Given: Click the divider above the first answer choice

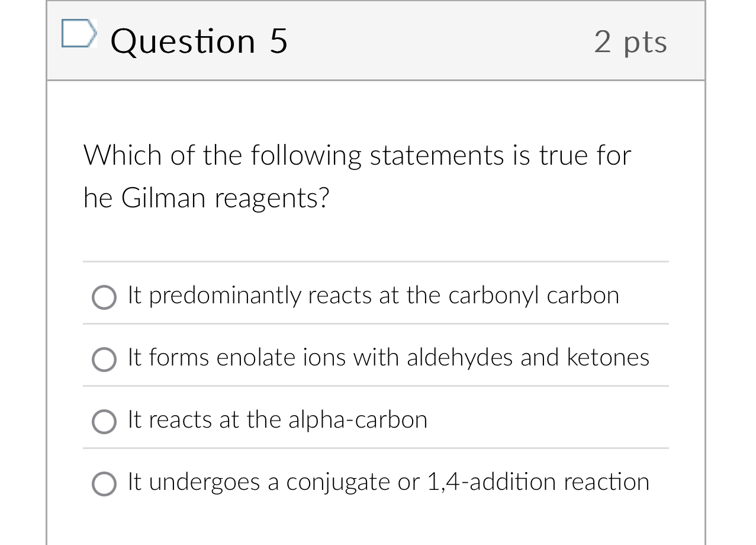Looking at the screenshot, I should 375,262.
